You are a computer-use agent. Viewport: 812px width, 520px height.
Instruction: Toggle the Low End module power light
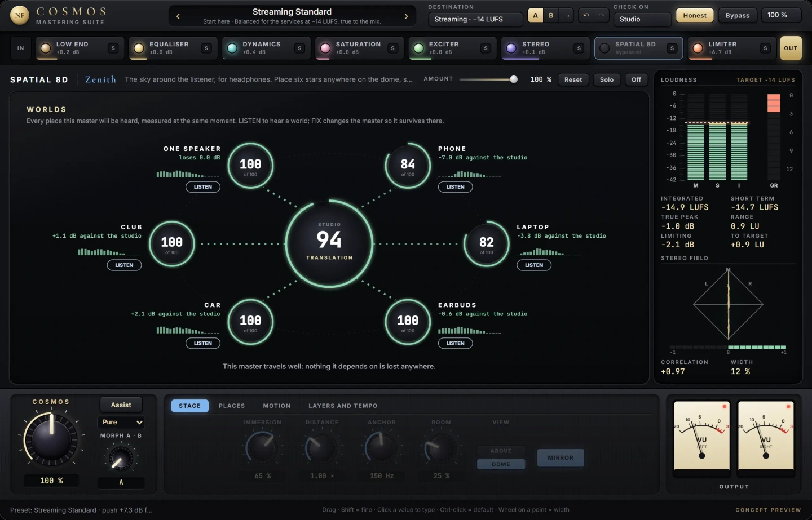[x=46, y=48]
